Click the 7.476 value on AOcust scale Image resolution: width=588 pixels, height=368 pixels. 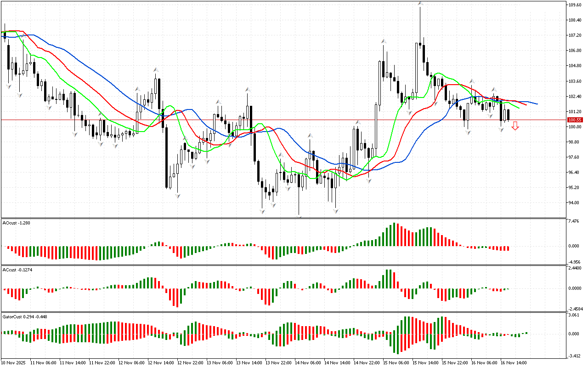(x=574, y=221)
